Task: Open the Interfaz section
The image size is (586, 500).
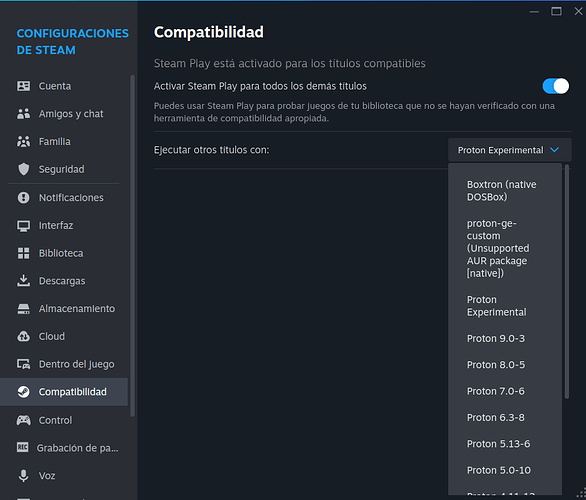Action: [x=64, y=225]
